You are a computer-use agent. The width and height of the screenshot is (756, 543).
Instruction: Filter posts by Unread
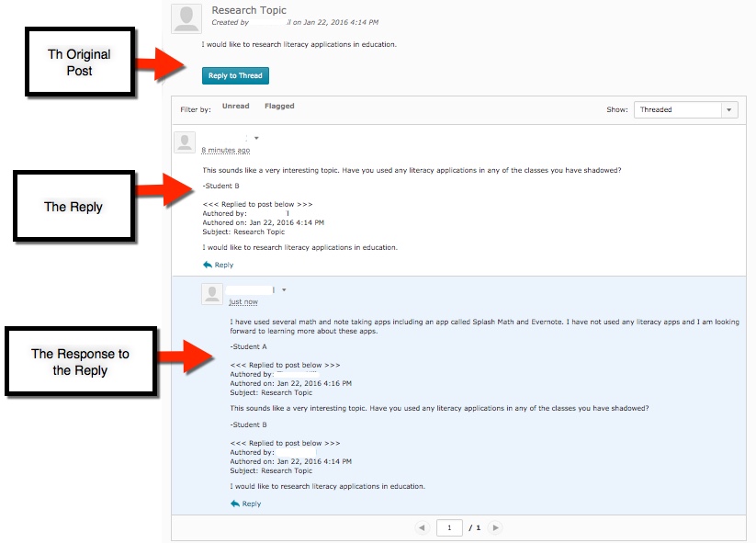click(x=235, y=107)
